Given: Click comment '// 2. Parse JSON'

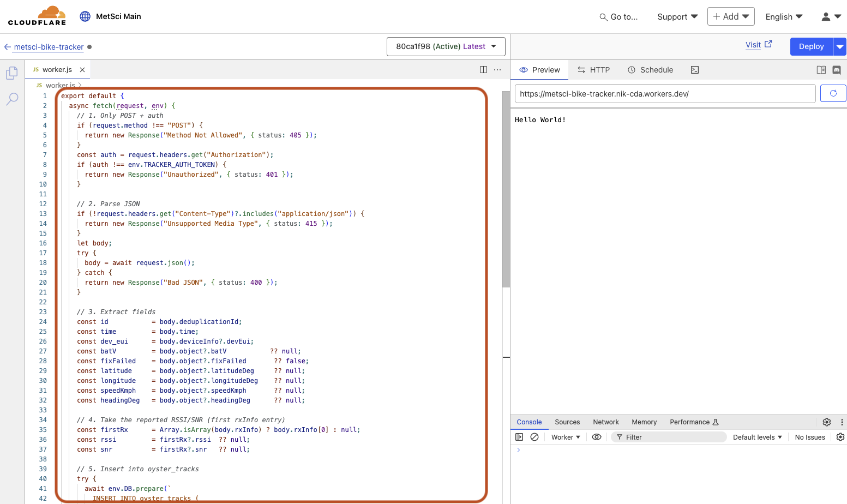Looking at the screenshot, I should [109, 204].
